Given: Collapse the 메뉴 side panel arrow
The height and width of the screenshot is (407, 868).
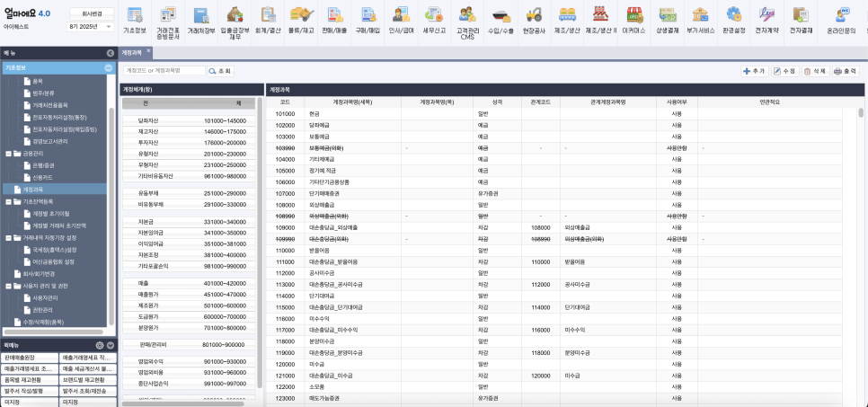Looking at the screenshot, I should coord(111,53).
